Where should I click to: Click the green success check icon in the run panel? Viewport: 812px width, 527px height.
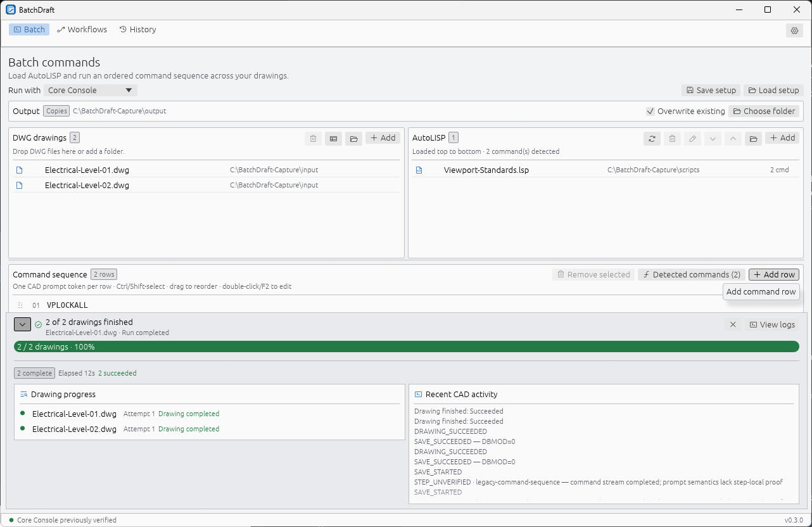coord(38,324)
